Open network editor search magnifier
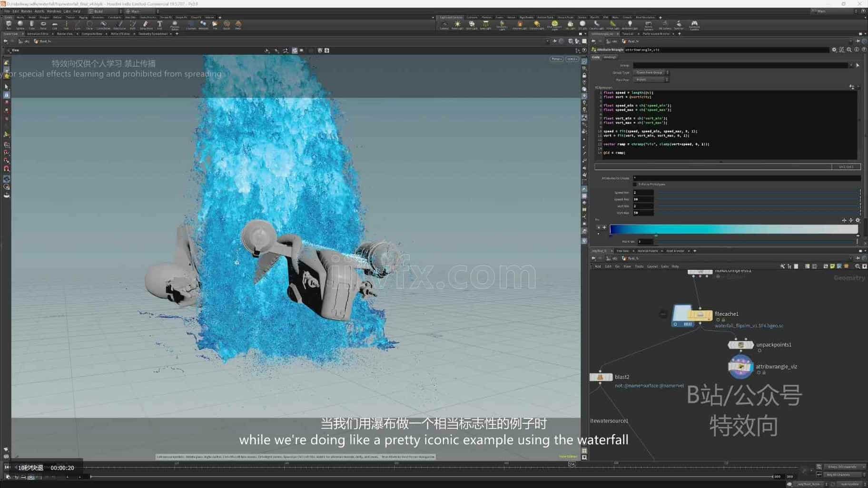This screenshot has width=868, height=488. tap(858, 266)
